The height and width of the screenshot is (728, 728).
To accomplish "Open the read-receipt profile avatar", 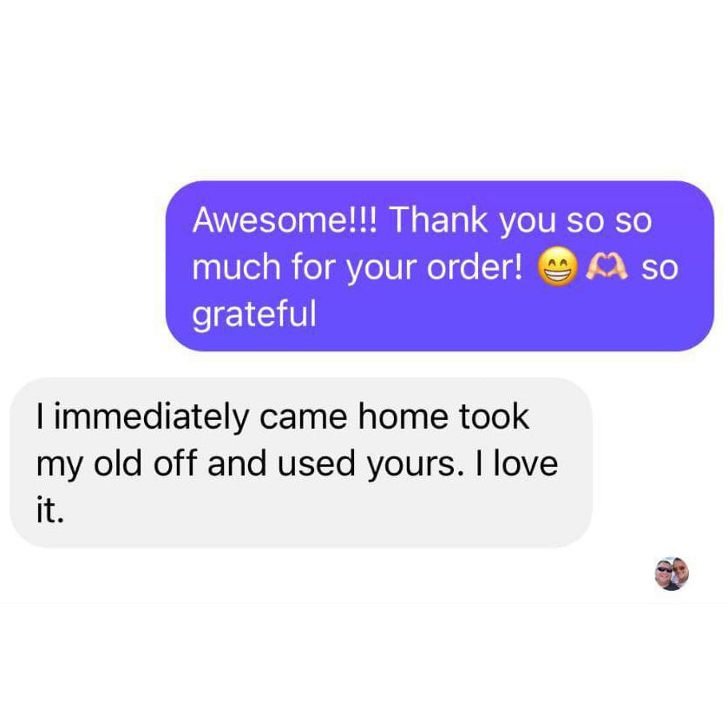I will coord(672,574).
